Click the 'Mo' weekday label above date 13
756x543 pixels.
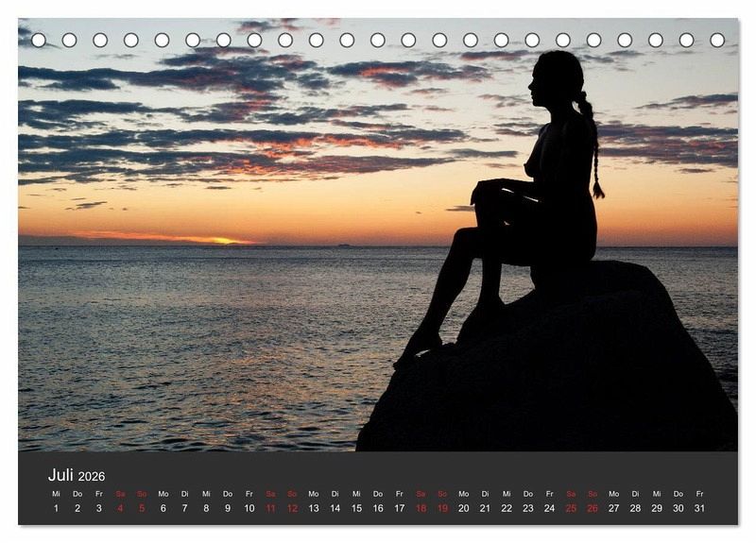pos(314,494)
